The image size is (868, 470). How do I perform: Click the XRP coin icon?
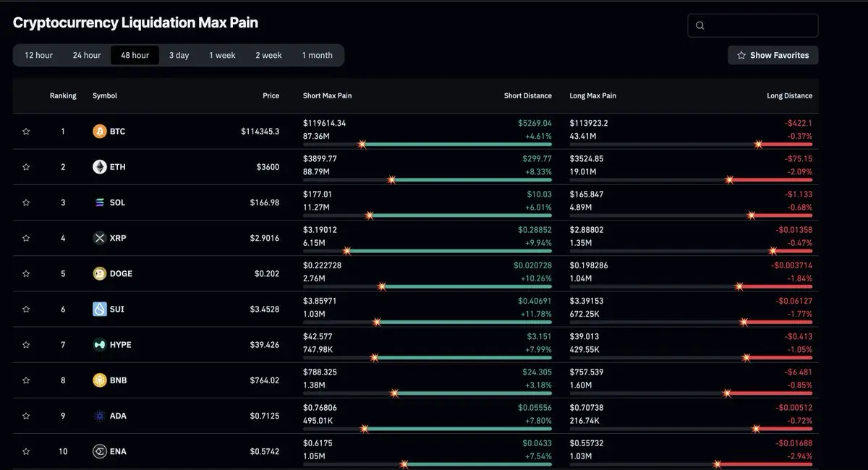(x=99, y=238)
